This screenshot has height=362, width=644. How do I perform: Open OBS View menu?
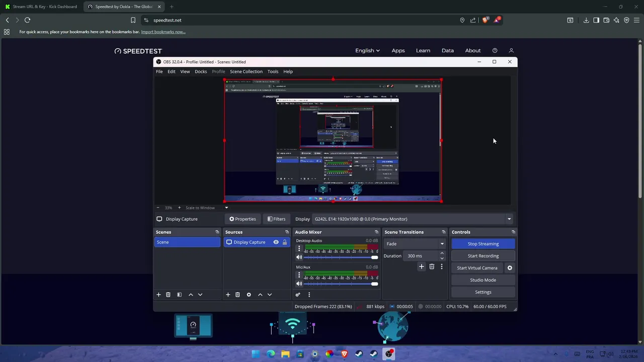point(185,71)
